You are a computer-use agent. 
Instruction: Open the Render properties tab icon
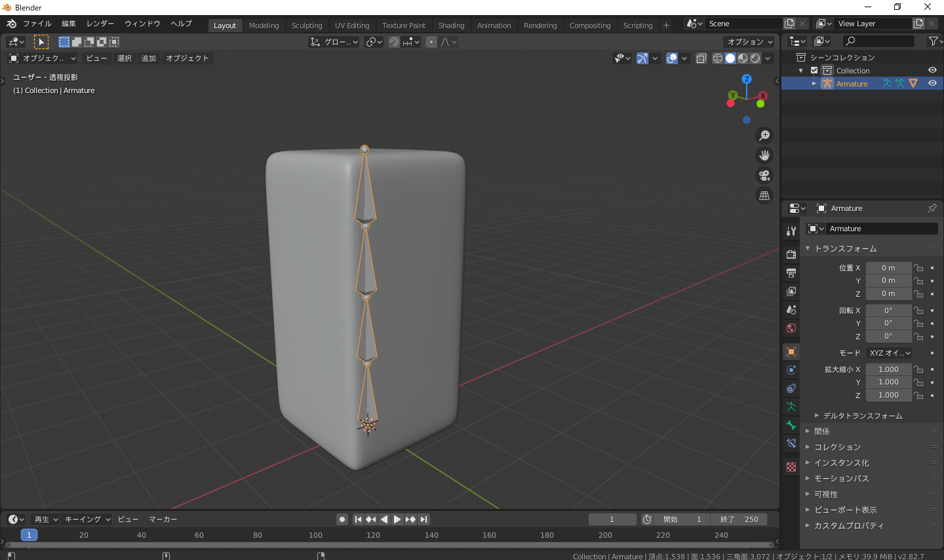[x=791, y=254]
